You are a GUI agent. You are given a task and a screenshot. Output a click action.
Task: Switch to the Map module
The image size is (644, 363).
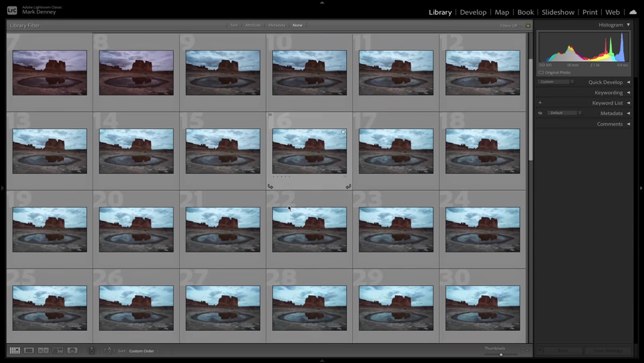(x=502, y=12)
